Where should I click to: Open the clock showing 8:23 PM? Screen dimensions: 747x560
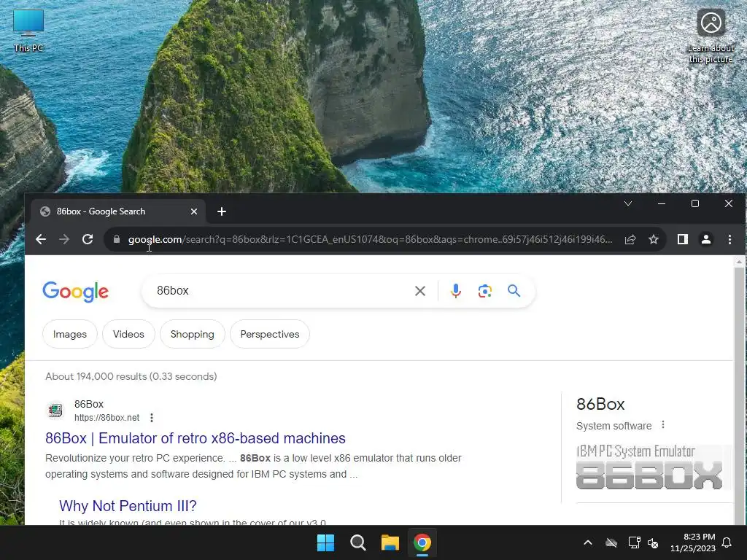pyautogui.click(x=693, y=542)
